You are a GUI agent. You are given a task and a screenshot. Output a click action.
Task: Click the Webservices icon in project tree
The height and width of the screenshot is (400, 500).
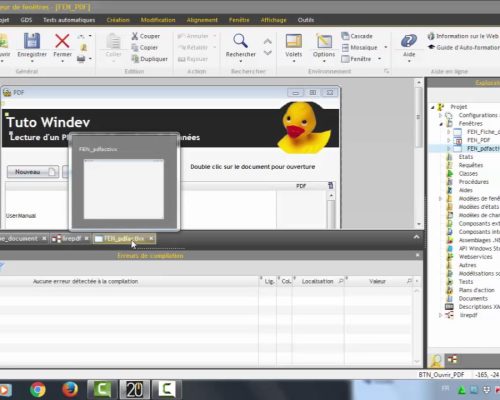[x=450, y=257]
